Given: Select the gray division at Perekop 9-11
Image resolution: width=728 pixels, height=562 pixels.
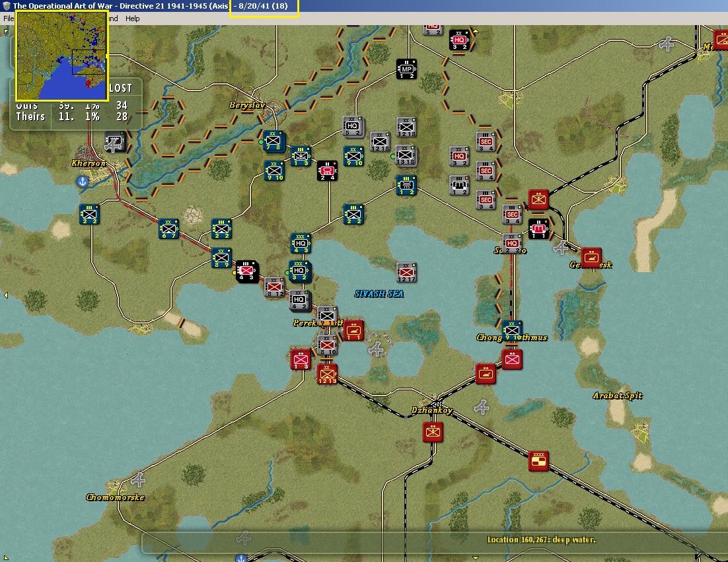Looking at the screenshot, I should [x=327, y=316].
